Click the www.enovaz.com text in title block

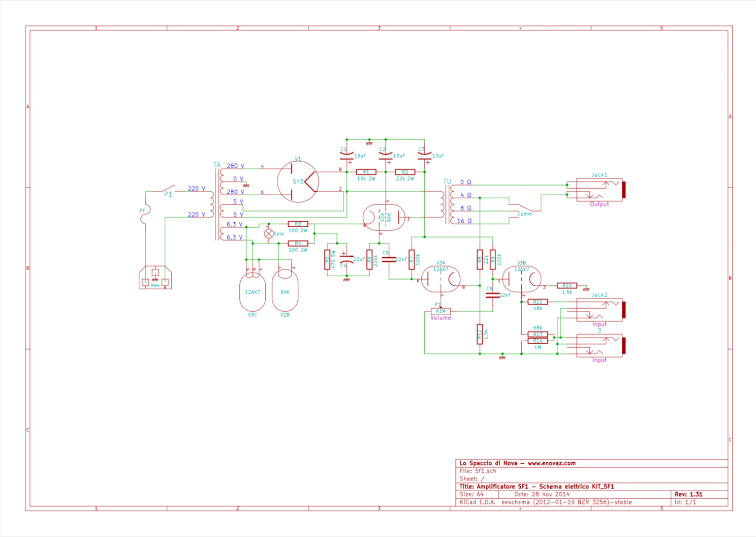(x=551, y=463)
